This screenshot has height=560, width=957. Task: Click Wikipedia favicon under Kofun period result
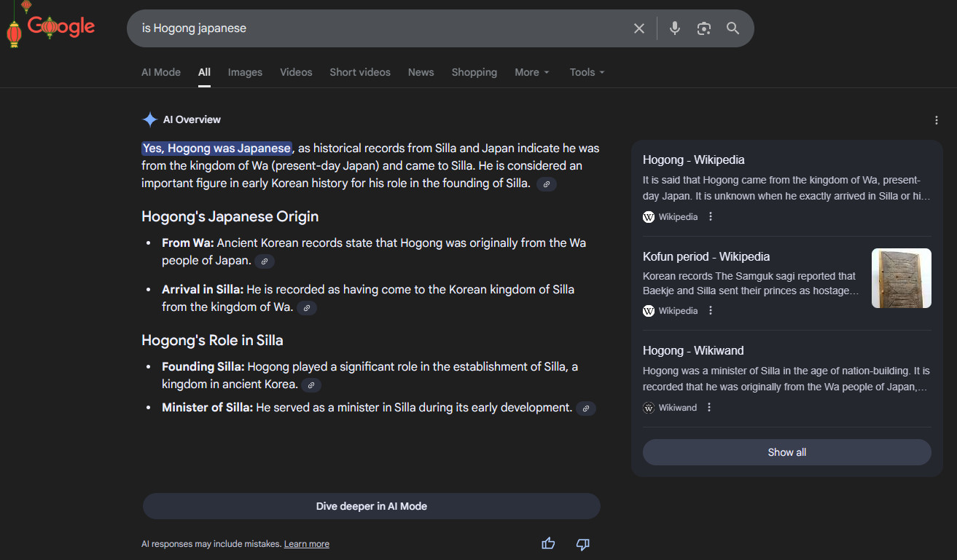[649, 310]
